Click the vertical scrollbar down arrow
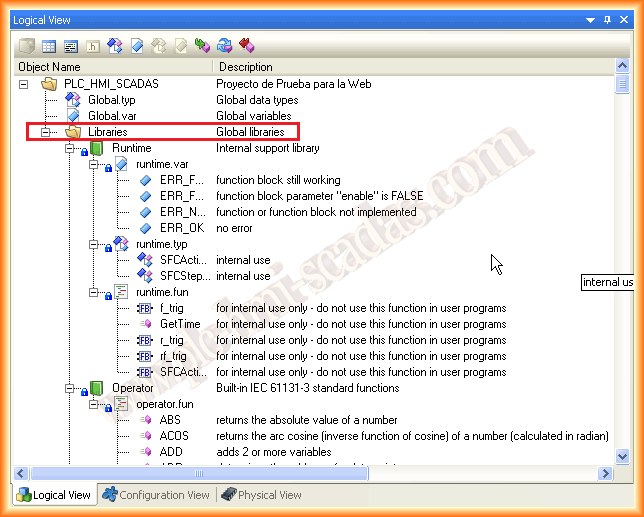Screen dimensions: 644x517 tap(621, 456)
